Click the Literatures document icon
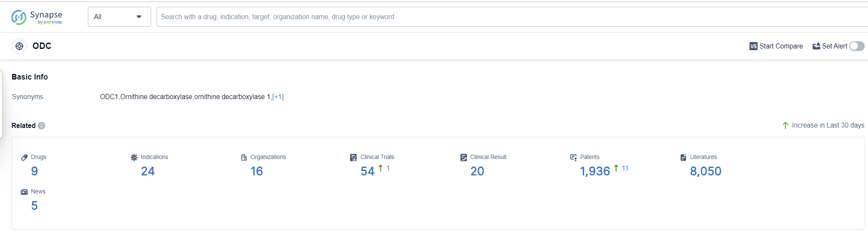 coord(683,157)
